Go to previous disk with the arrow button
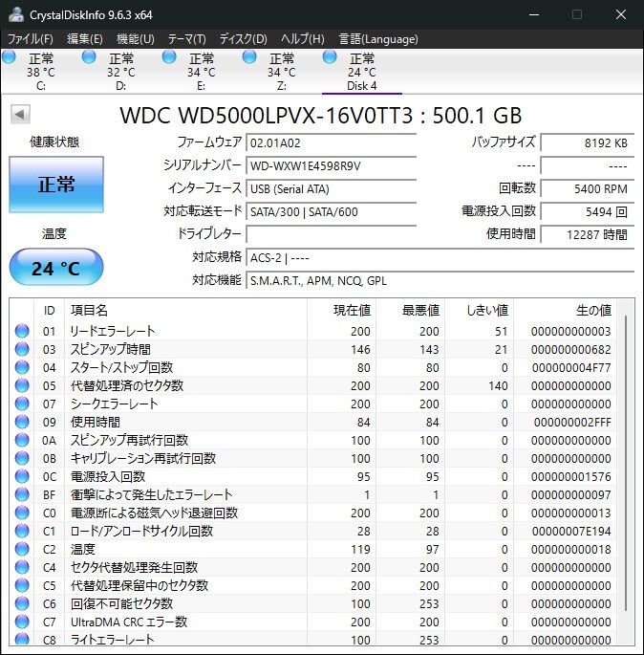Screen dimensions: 644x655 20,114
